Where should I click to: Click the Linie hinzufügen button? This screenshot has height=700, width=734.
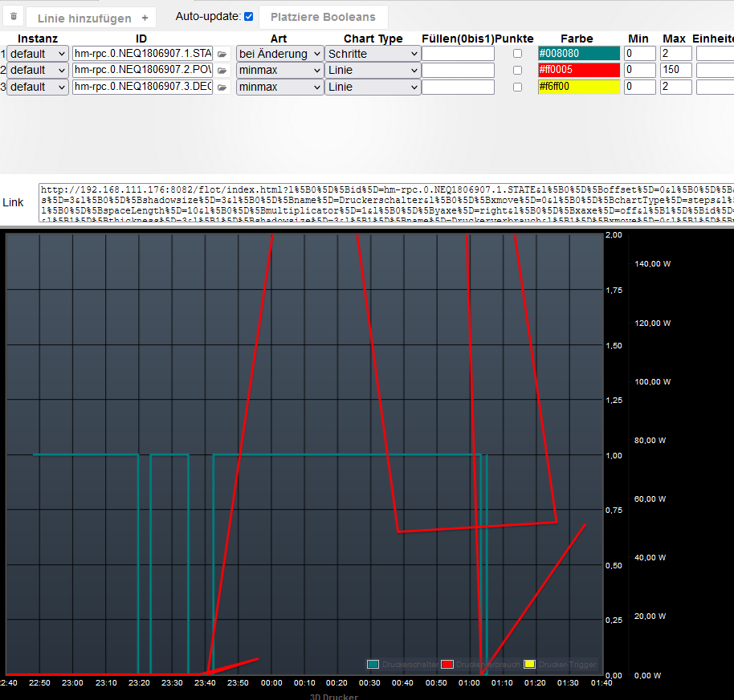(92, 18)
